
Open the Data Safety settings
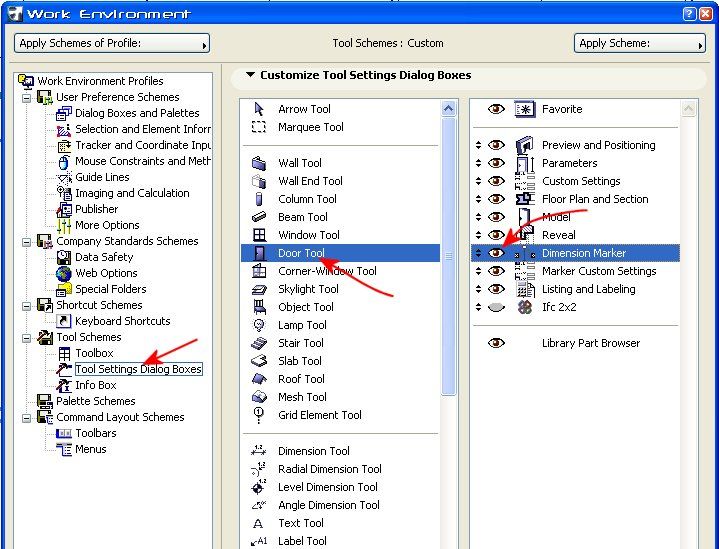pos(104,257)
